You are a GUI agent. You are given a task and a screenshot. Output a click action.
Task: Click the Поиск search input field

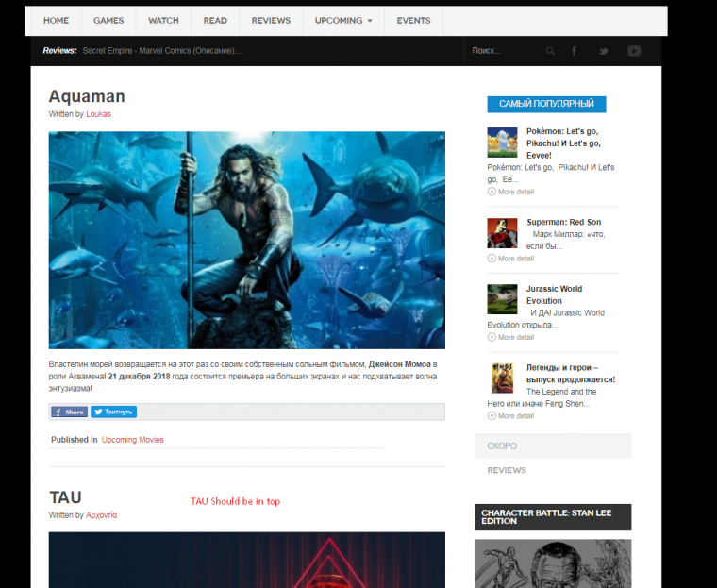pos(506,51)
